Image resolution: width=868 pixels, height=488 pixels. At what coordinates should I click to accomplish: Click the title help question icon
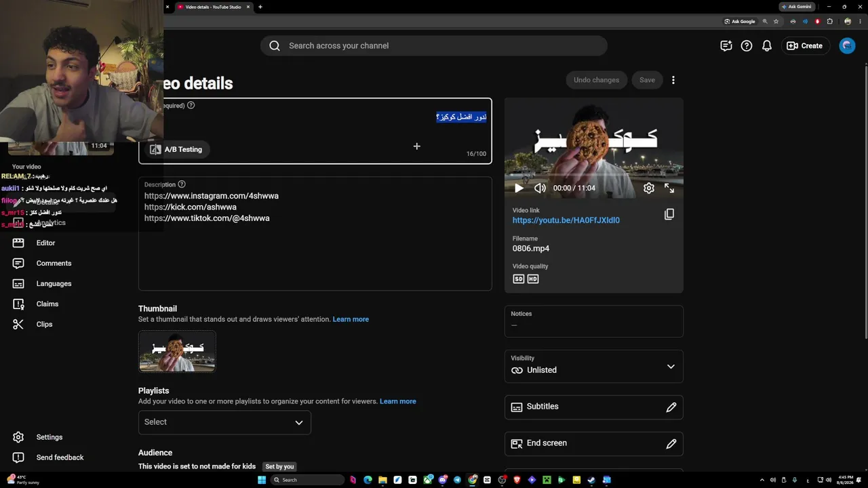pos(191,105)
